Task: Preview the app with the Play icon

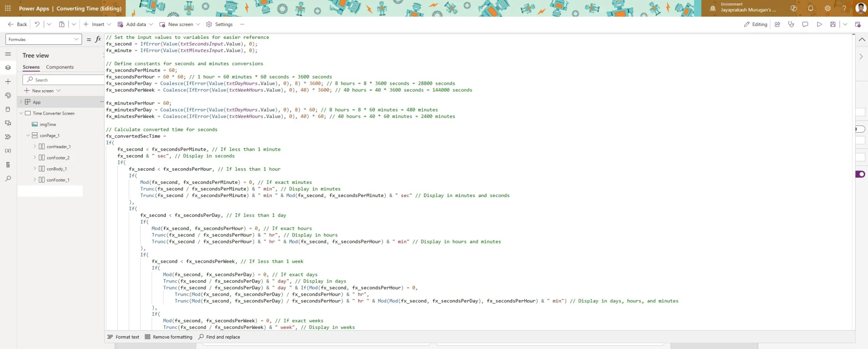Action: [819, 24]
